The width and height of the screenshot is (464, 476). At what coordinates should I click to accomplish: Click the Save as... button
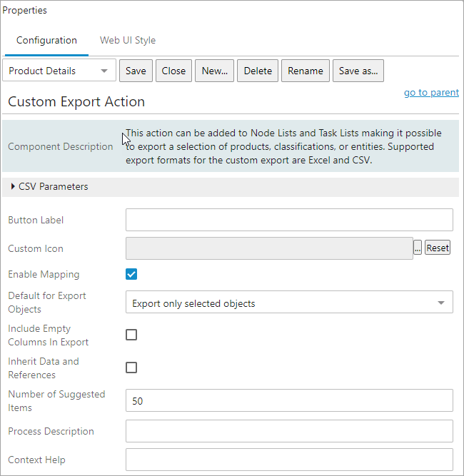[358, 71]
